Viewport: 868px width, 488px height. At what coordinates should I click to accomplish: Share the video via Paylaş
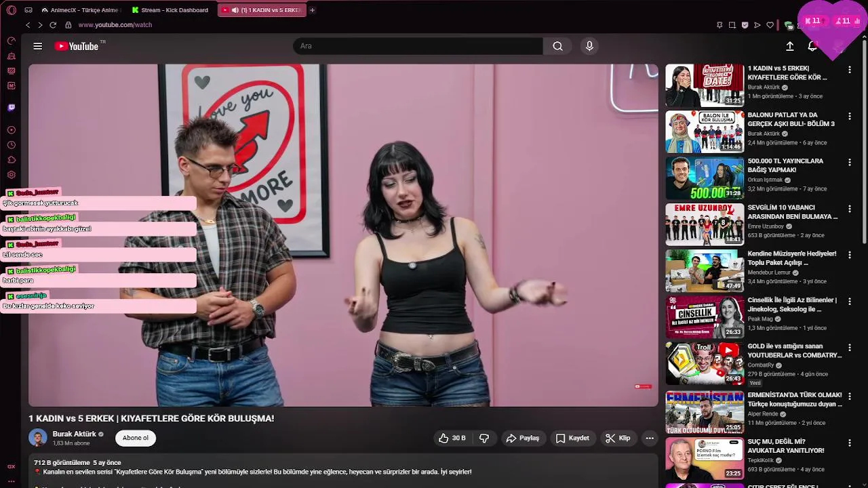(x=523, y=439)
